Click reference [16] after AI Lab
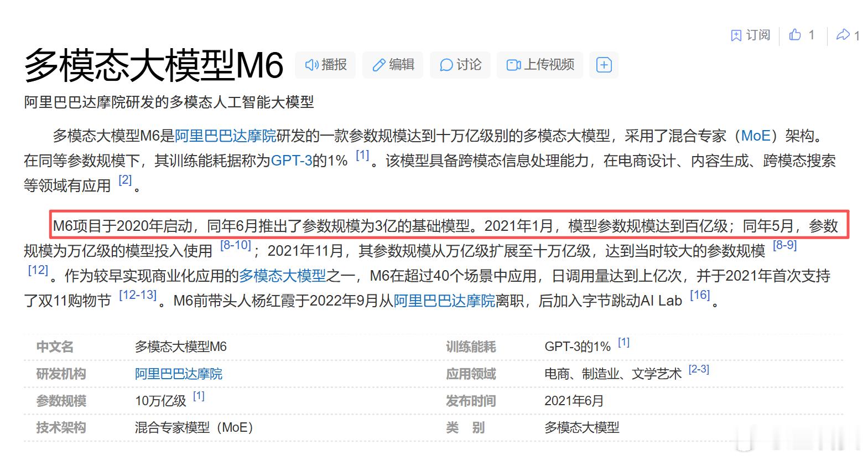Screen dimensions: 868x460 (700, 295)
